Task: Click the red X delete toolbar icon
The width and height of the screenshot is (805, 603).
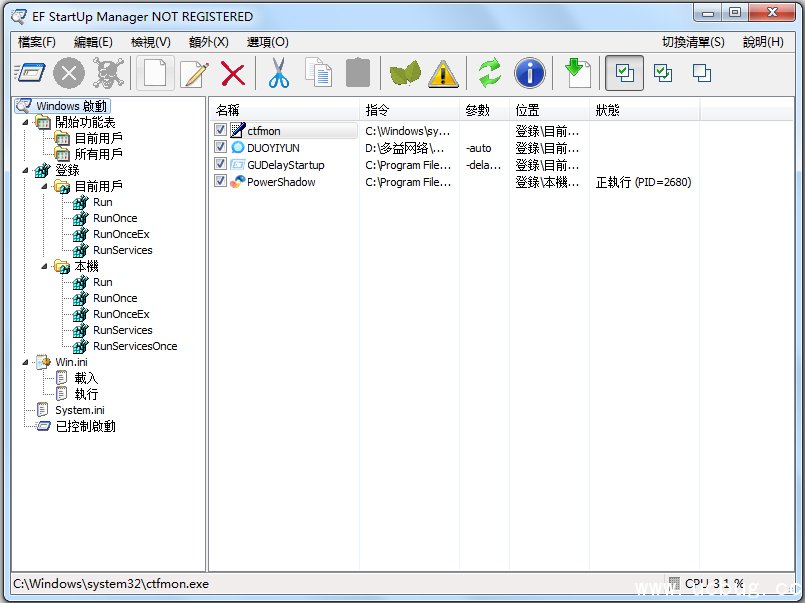Action: click(233, 73)
